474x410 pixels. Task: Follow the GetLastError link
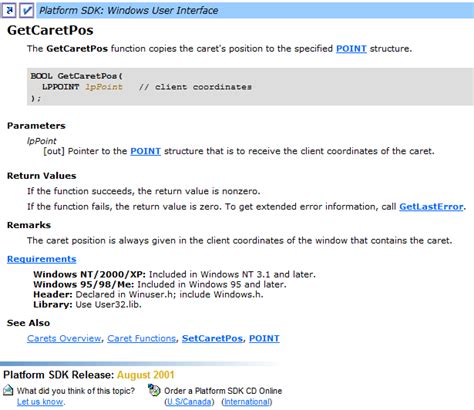click(x=431, y=207)
